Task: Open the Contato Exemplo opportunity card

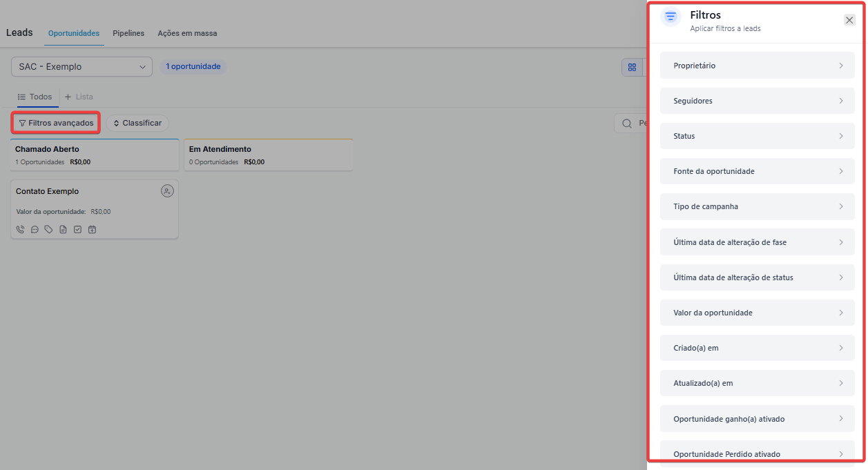Action: point(95,210)
